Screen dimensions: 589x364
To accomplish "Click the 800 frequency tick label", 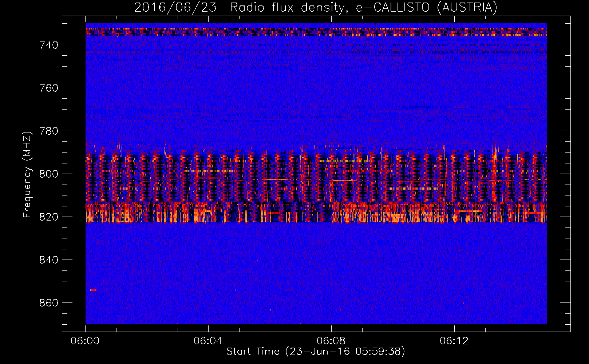I will [49, 174].
